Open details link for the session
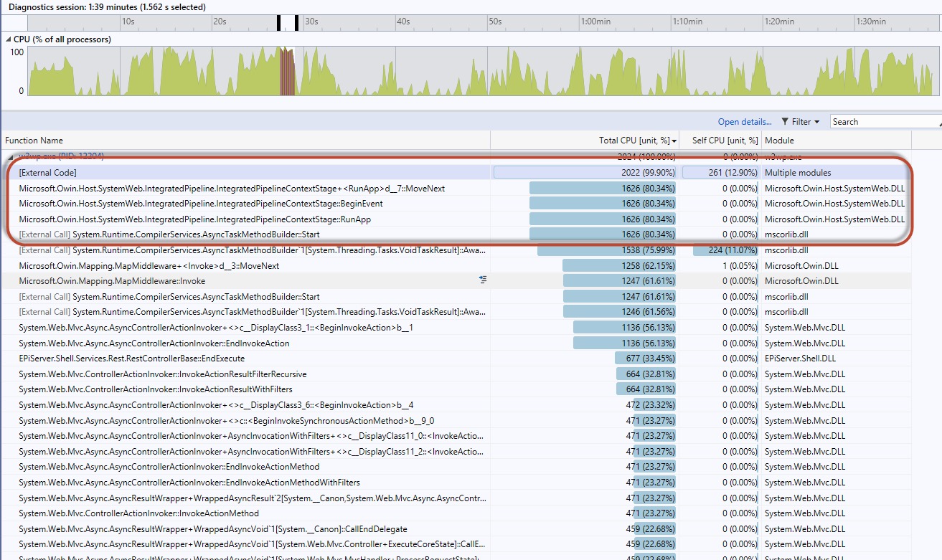The height and width of the screenshot is (560, 942). [x=745, y=122]
